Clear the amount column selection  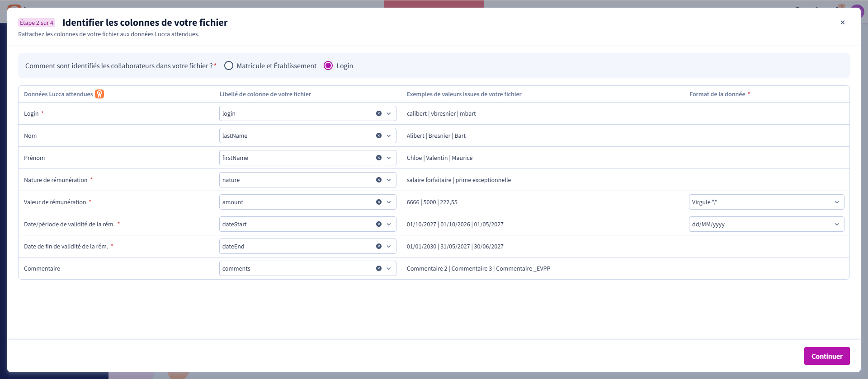379,202
